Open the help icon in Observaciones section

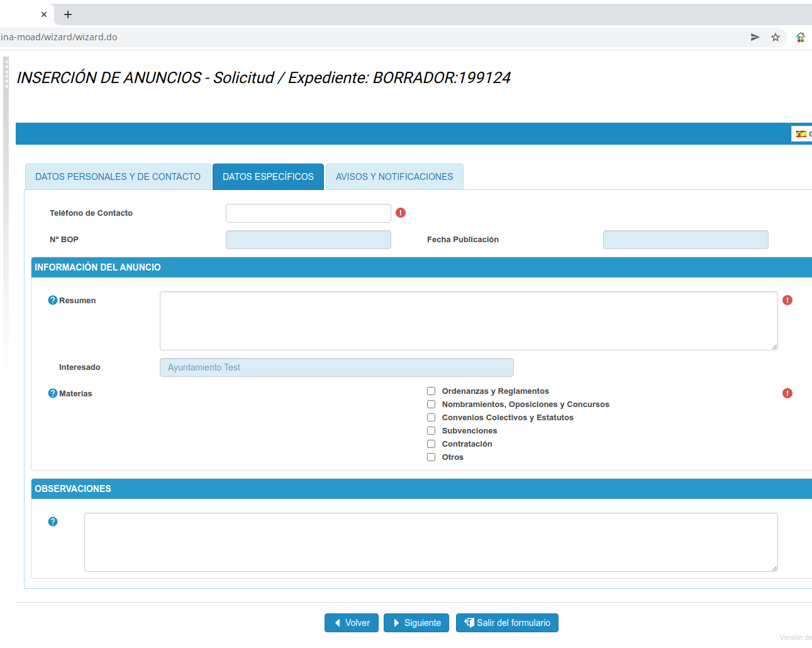53,522
